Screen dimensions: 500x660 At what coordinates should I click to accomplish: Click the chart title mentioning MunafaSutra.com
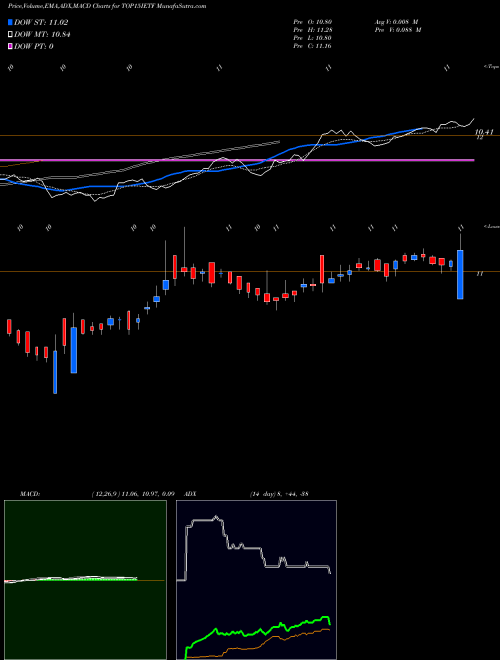(107, 7)
